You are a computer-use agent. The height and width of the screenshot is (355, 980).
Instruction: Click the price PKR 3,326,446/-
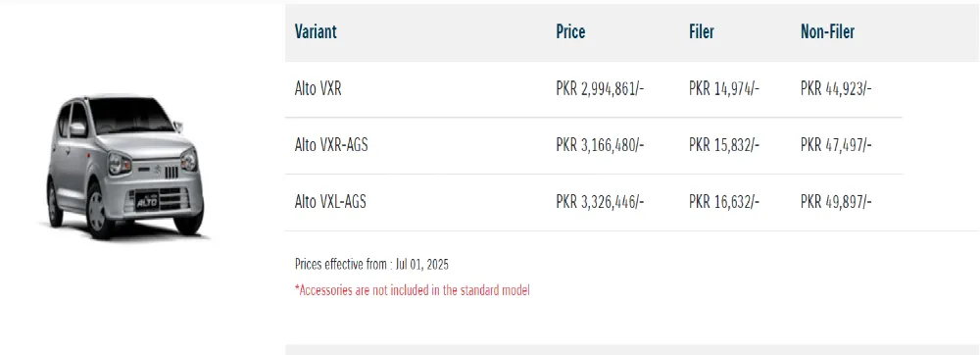600,202
